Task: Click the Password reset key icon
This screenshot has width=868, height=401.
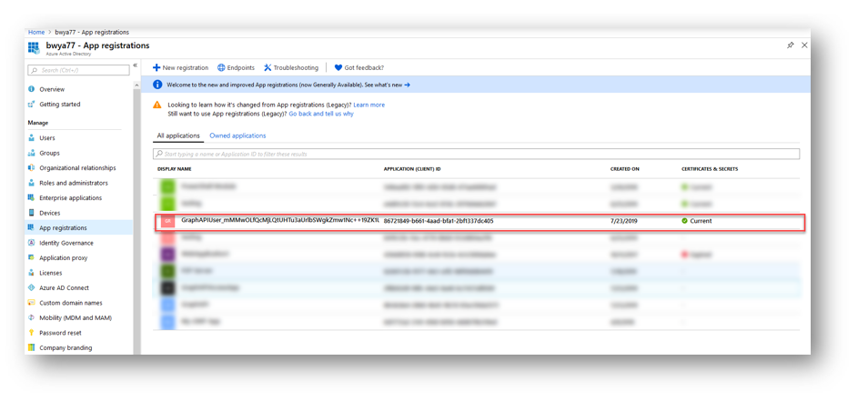Action: coord(32,333)
